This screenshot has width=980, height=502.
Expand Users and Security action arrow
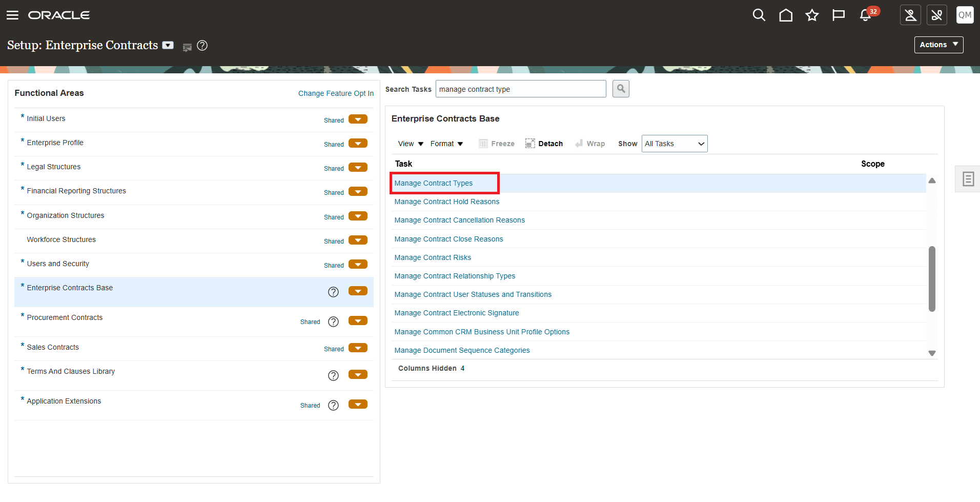click(x=358, y=264)
